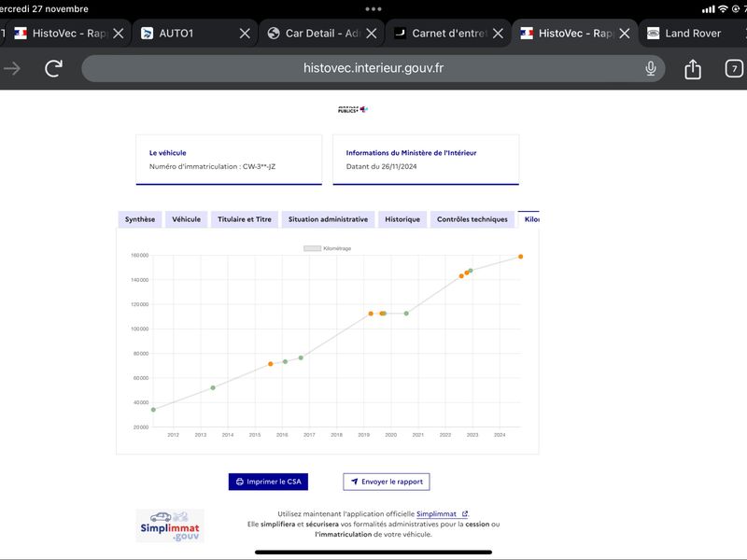Click the first green data point near 2011
The width and height of the screenshot is (747, 560).
[153, 410]
